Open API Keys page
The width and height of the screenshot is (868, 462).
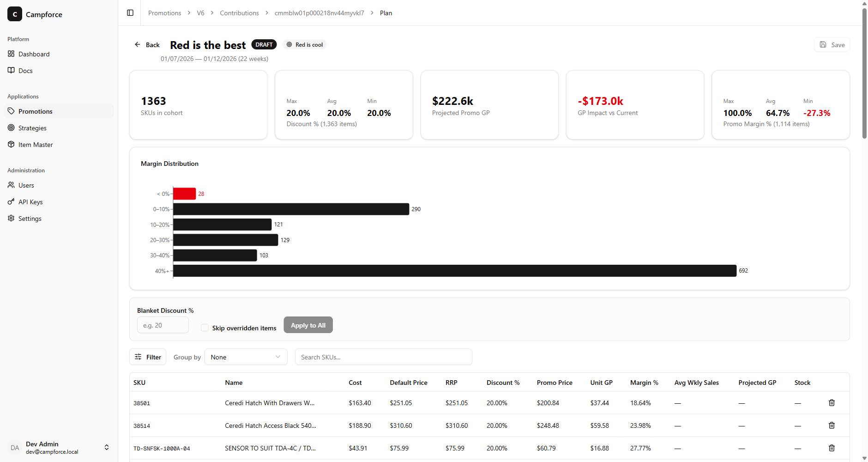click(x=59, y=202)
